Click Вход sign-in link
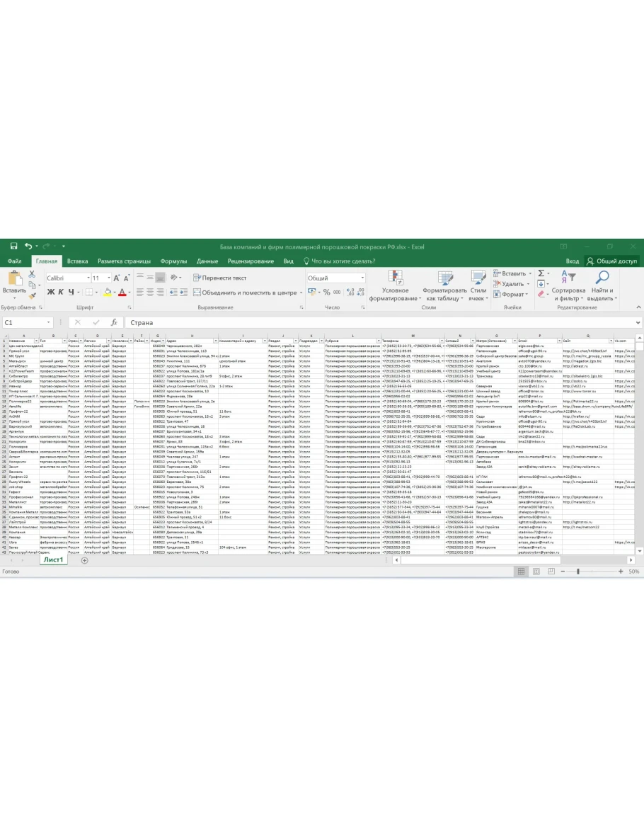644x818 pixels. pos(572,261)
